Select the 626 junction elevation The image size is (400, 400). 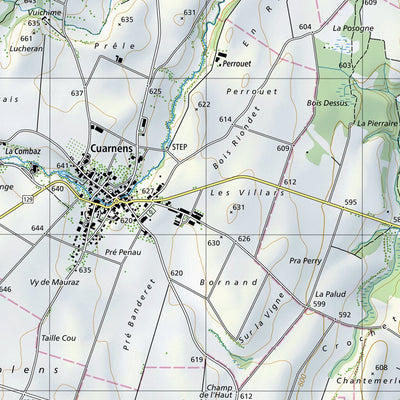point(244,239)
